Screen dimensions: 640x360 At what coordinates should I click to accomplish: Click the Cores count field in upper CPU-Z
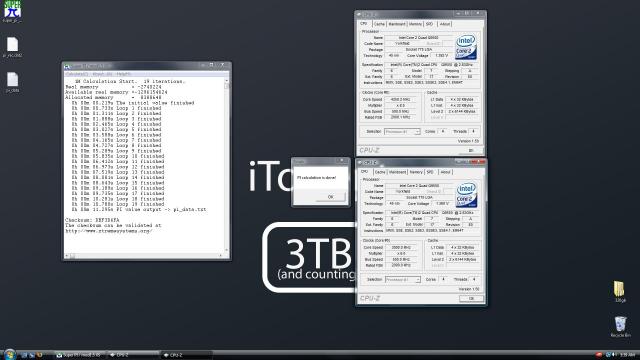pyautogui.click(x=443, y=131)
